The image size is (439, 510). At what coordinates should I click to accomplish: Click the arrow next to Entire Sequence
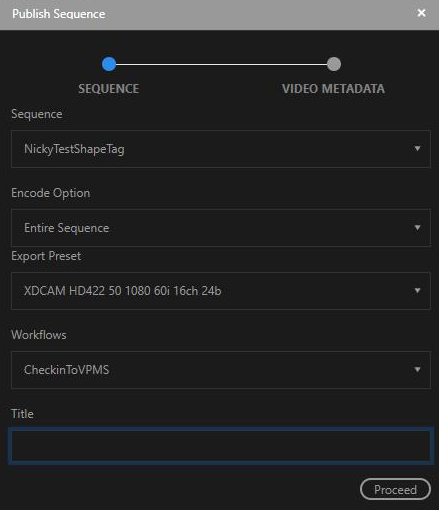(417, 228)
